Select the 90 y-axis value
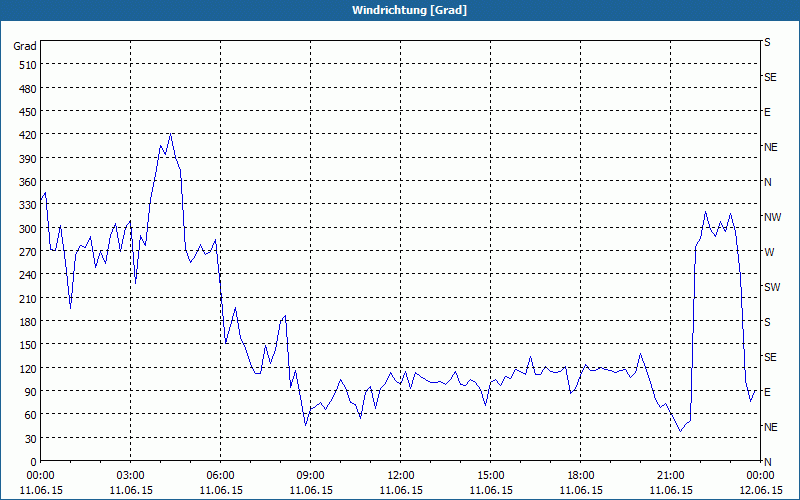This screenshot has width=800, height=500. point(31,392)
